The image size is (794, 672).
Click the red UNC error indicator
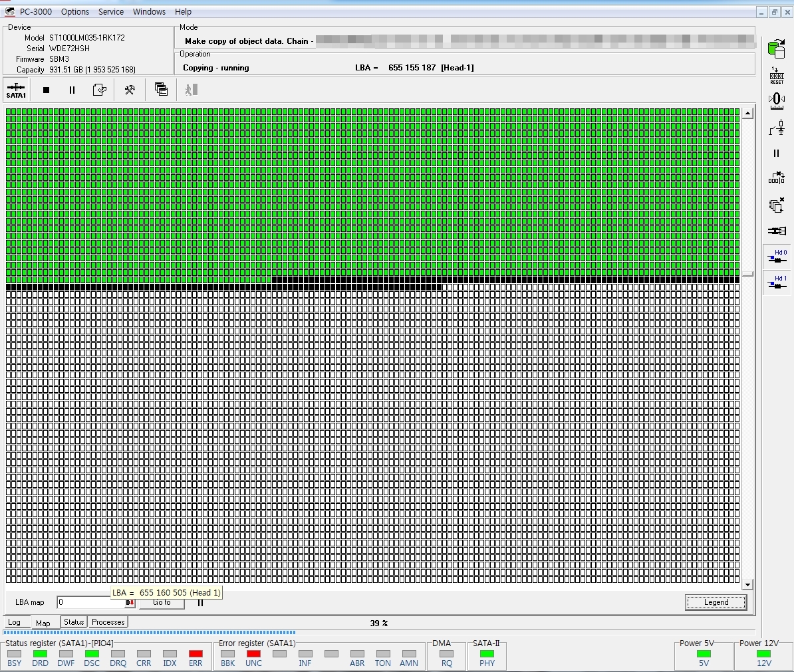[x=254, y=654]
